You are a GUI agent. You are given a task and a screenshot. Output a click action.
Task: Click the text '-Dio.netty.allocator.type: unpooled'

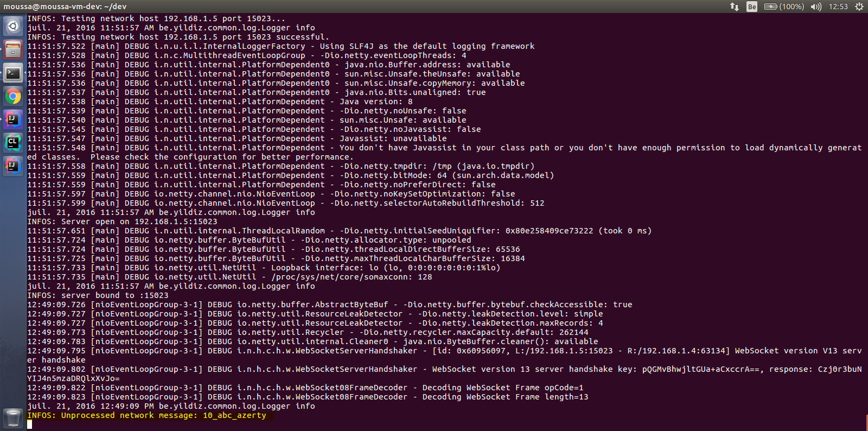pos(385,240)
